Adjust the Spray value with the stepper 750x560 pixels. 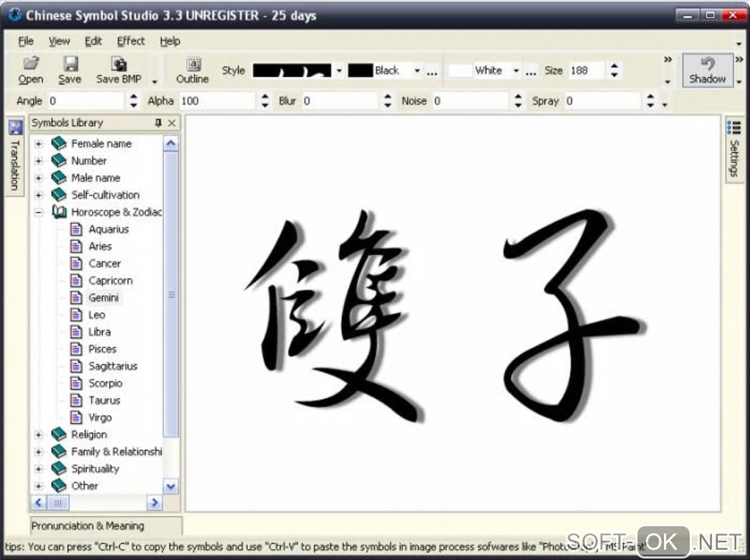click(650, 101)
